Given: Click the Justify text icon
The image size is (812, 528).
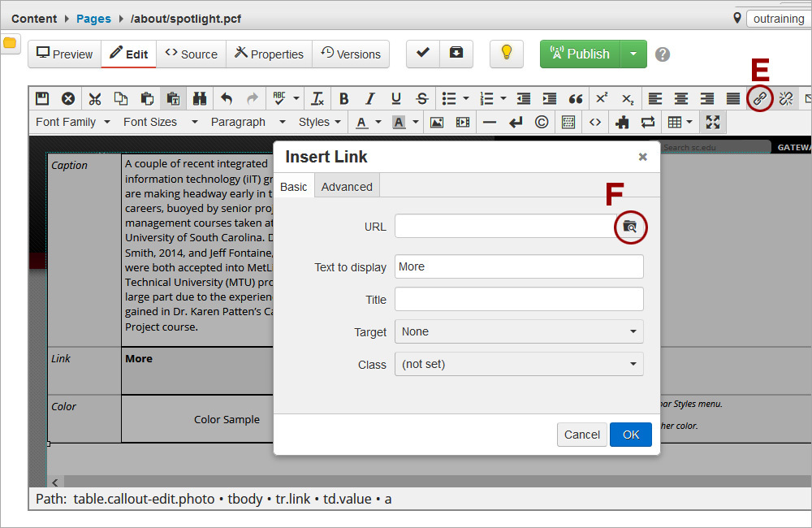Looking at the screenshot, I should coord(732,98).
